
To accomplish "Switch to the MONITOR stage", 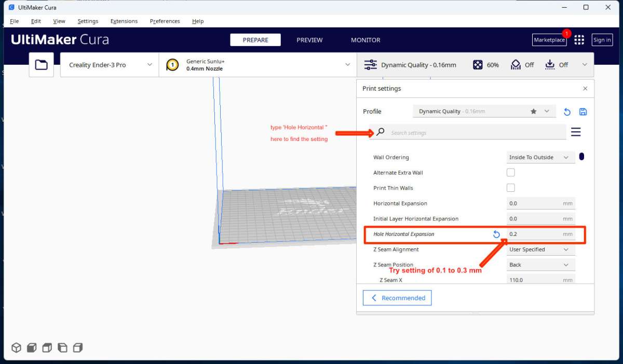I will pyautogui.click(x=365, y=40).
